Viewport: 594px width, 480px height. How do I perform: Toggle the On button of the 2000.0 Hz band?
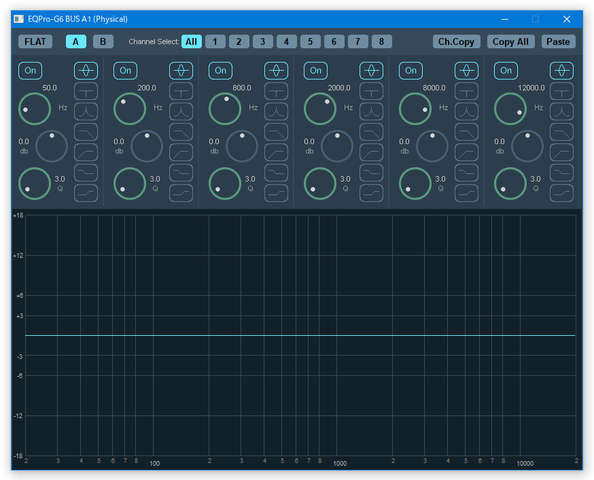(x=316, y=71)
